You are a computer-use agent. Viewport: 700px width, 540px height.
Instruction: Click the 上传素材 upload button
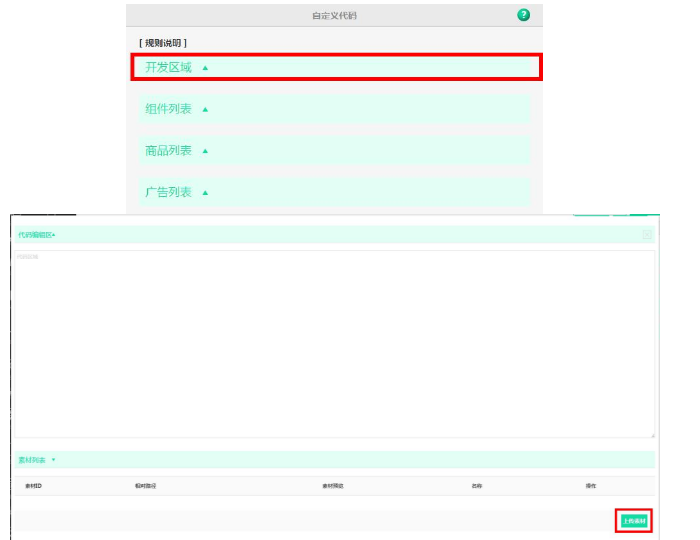tap(634, 521)
